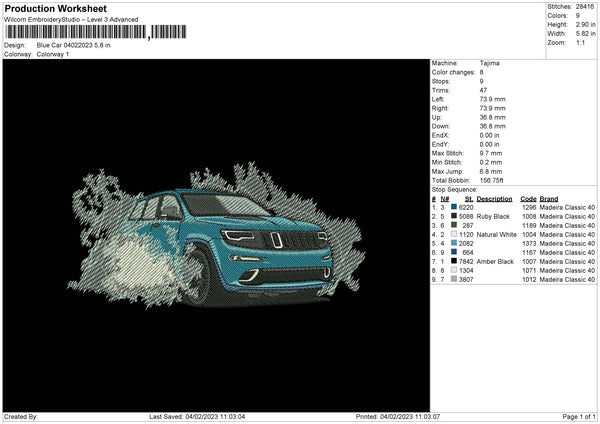
Task: Select the Ruby Black color swatch
Action: (x=457, y=216)
